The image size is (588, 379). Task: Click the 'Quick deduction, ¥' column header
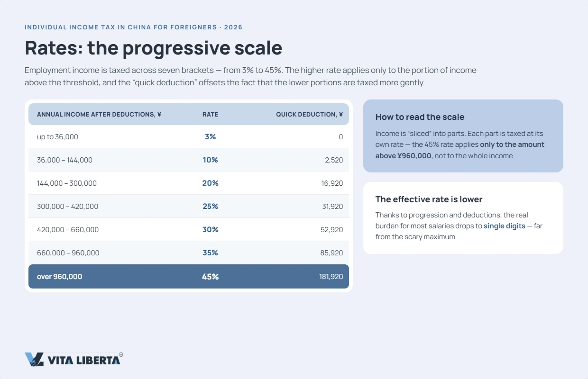(x=310, y=114)
